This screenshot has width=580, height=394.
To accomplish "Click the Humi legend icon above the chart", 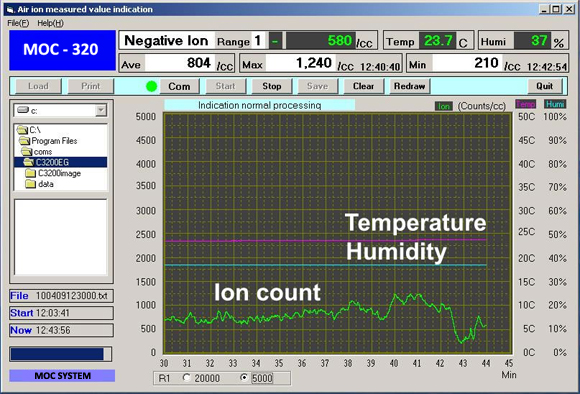I will [x=554, y=104].
